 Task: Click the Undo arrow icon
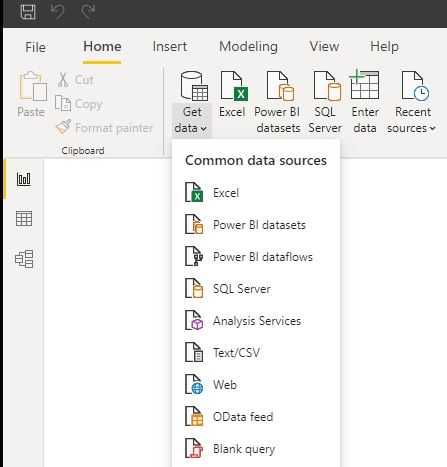point(57,12)
